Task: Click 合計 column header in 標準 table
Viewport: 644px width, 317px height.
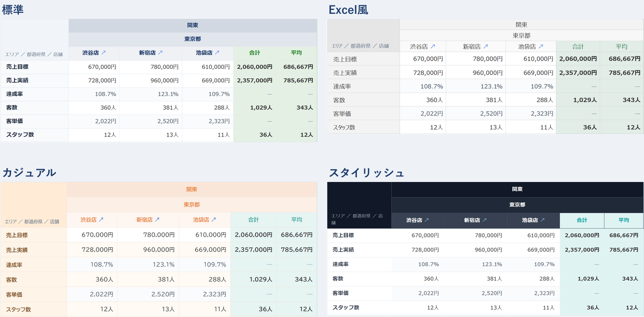Action: click(x=254, y=53)
